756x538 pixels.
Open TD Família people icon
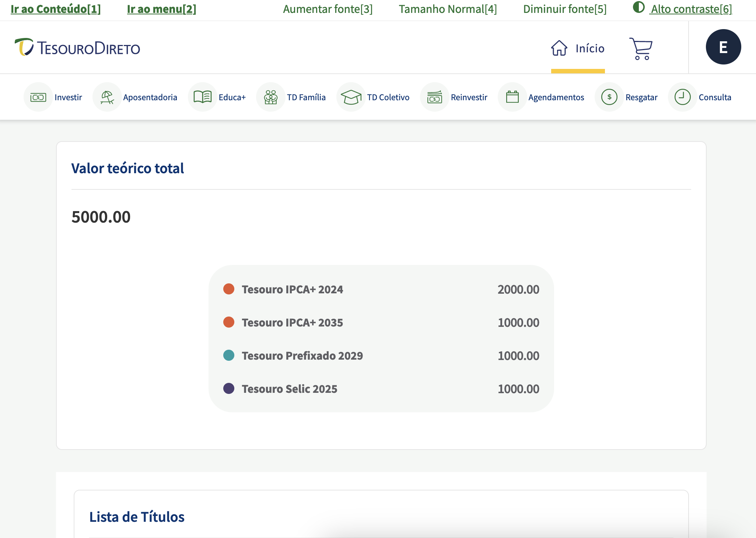[x=271, y=97]
